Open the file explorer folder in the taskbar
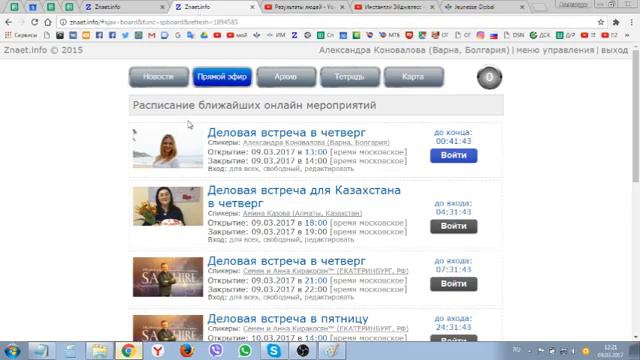Viewport: 640px width, 360px height. pos(100,351)
